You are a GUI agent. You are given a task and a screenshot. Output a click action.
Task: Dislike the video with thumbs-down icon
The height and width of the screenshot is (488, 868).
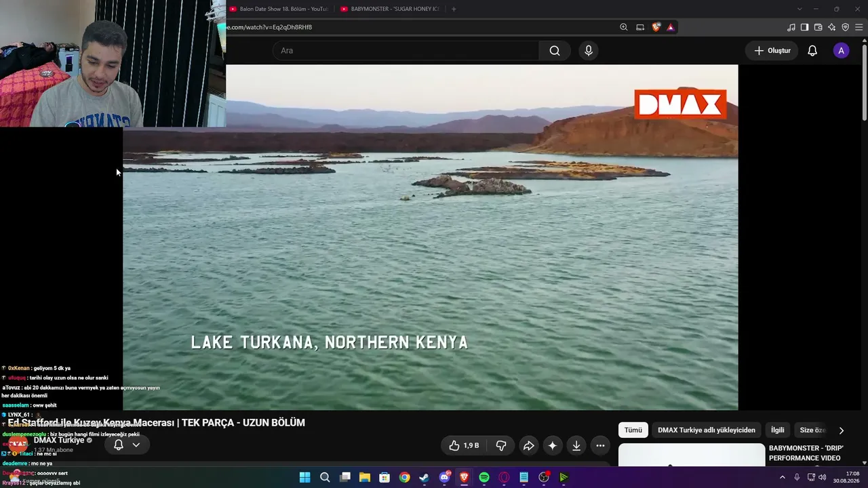(501, 445)
